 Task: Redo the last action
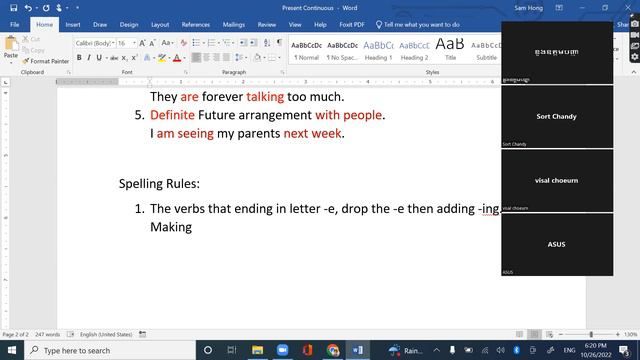point(46,8)
